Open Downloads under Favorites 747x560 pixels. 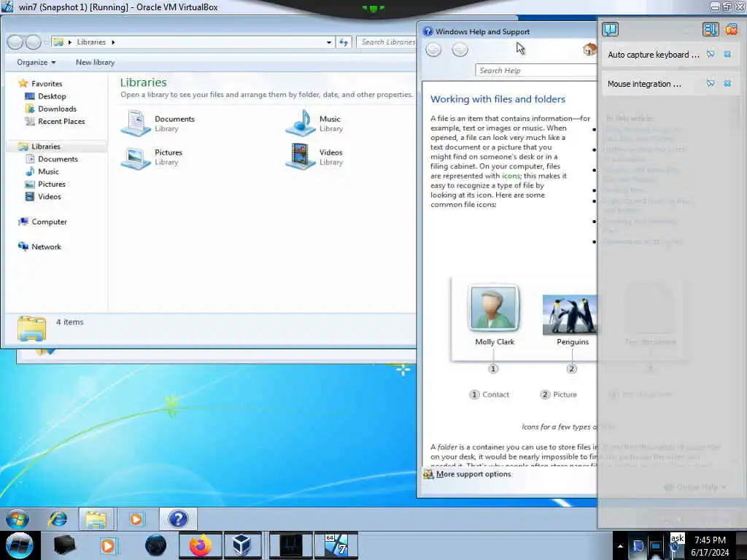(x=57, y=109)
